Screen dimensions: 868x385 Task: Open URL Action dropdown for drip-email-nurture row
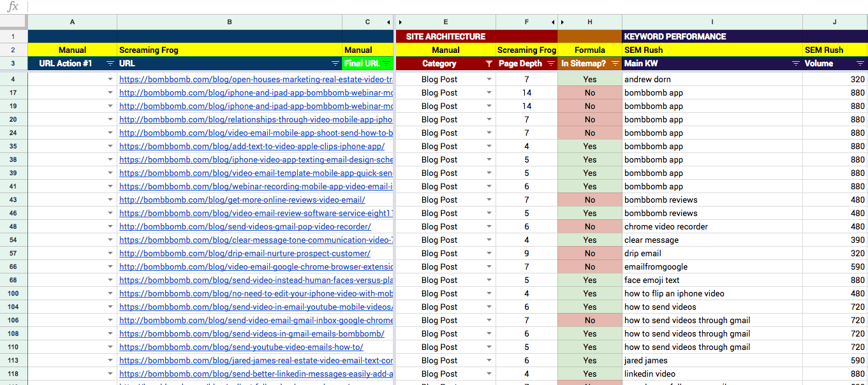coord(110,254)
